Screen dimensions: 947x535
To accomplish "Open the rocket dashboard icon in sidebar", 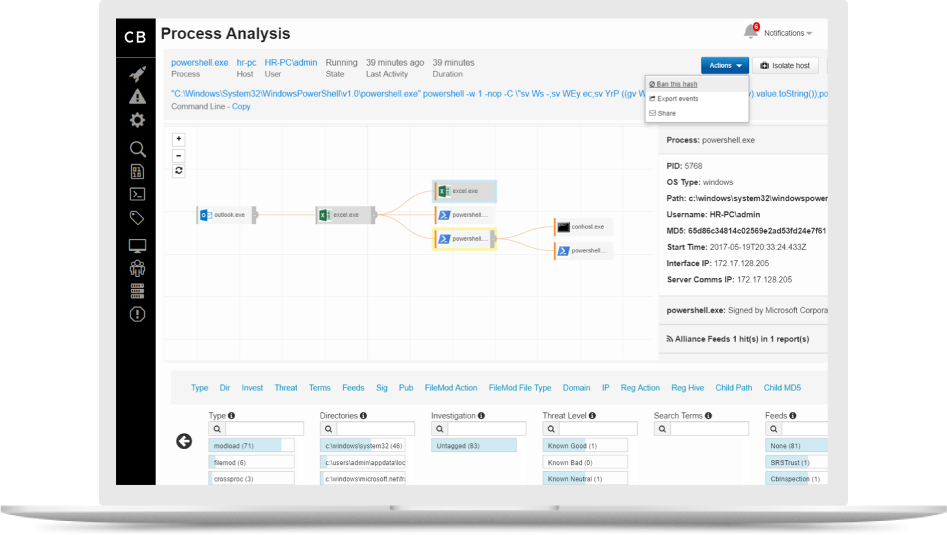I will point(137,74).
